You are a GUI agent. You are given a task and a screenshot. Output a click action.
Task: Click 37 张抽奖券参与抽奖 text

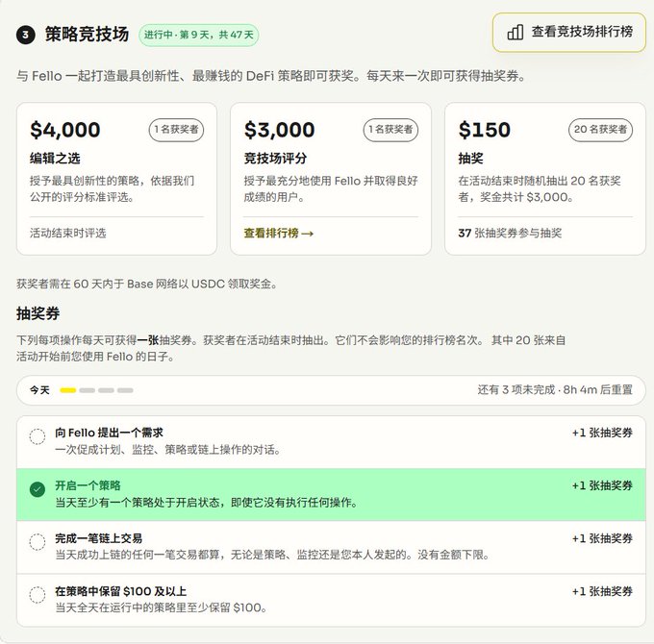pyautogui.click(x=510, y=233)
